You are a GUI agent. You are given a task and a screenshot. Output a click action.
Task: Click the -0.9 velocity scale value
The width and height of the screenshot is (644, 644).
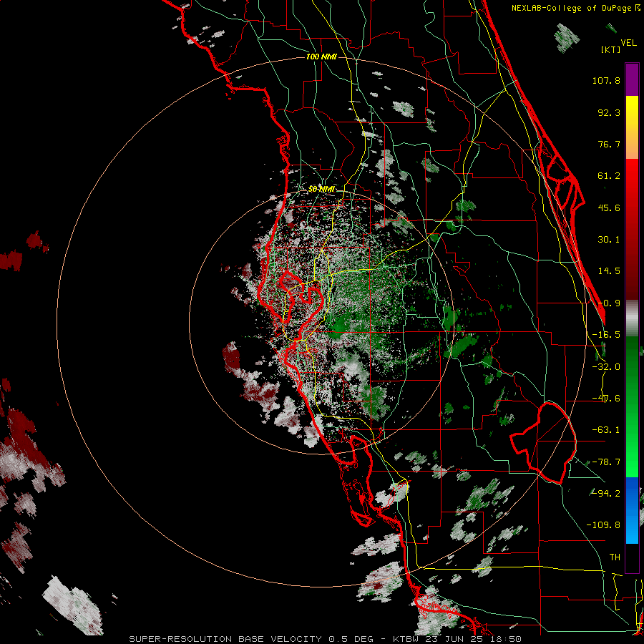click(x=609, y=303)
